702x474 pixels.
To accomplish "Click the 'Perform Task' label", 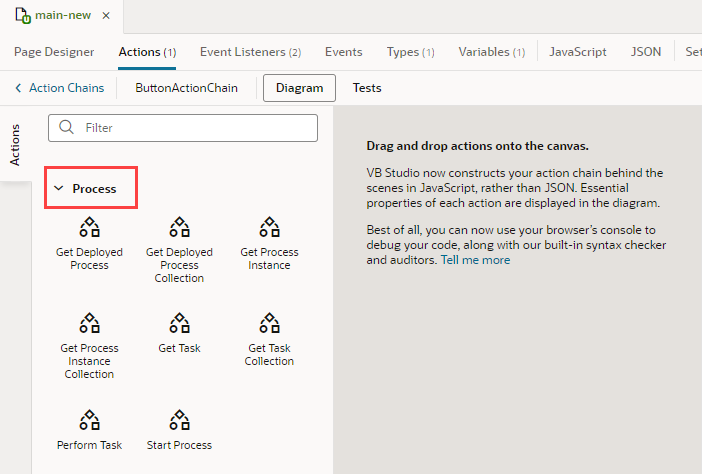I will point(90,445).
